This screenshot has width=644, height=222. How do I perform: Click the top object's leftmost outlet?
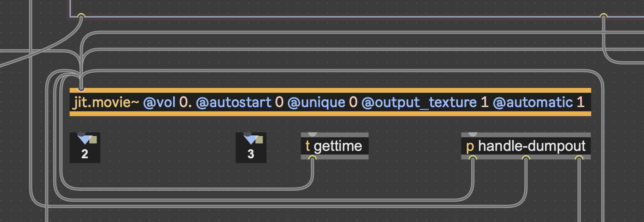[81, 16]
